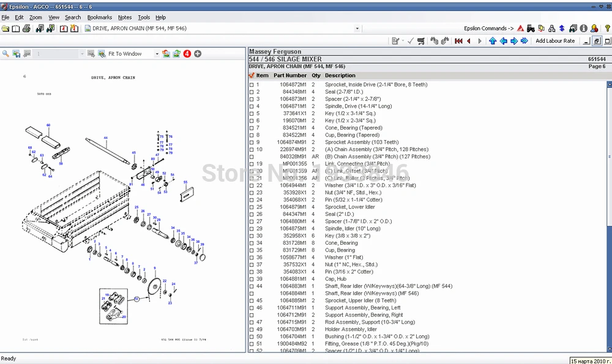
Task: Open the Help menu
Action: [x=160, y=17]
